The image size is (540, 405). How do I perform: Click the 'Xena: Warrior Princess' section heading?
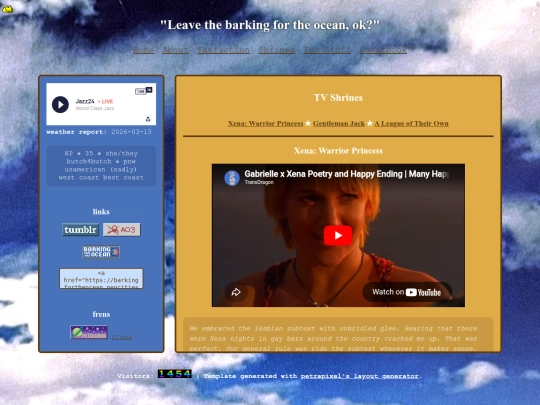(x=338, y=150)
